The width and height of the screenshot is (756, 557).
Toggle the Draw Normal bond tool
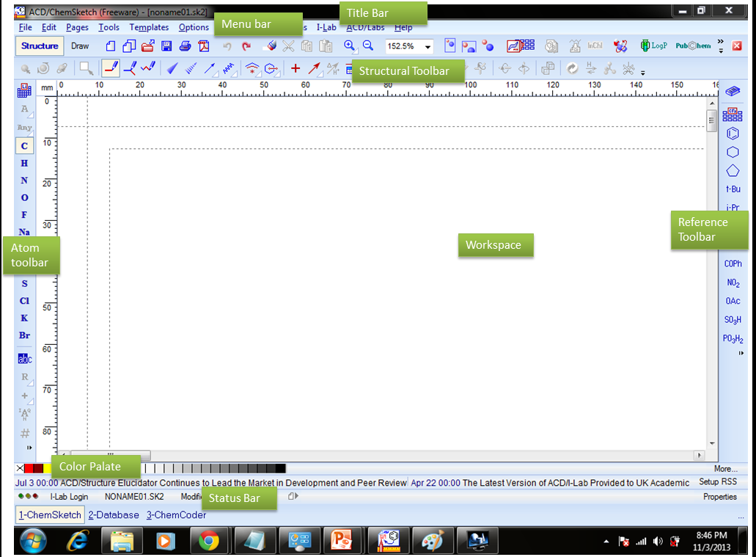(x=111, y=68)
